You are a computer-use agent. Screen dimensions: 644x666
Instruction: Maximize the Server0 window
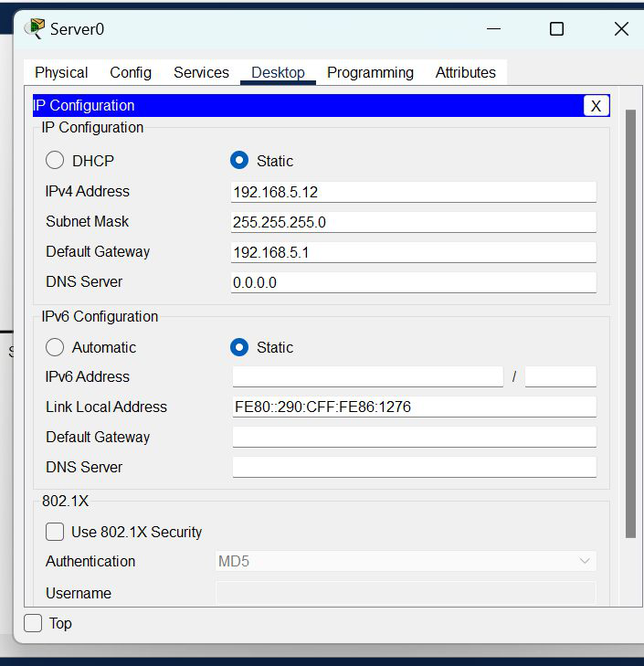(556, 29)
